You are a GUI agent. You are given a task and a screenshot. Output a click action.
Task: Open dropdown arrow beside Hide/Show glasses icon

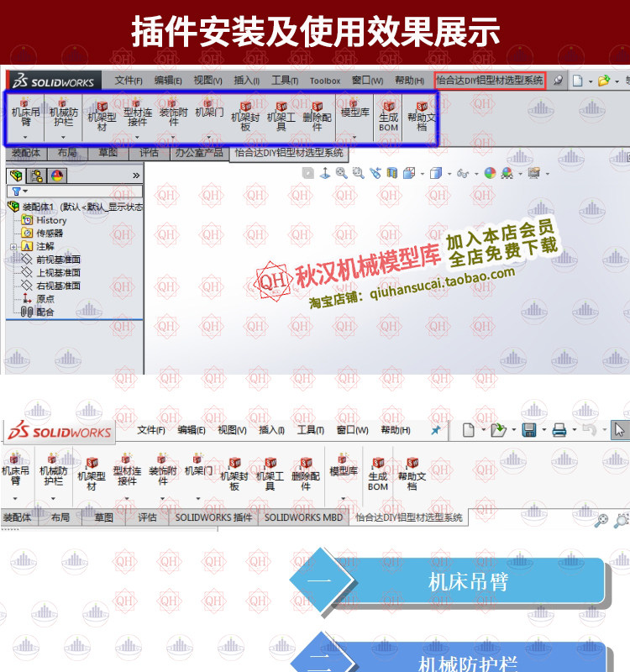click(476, 174)
